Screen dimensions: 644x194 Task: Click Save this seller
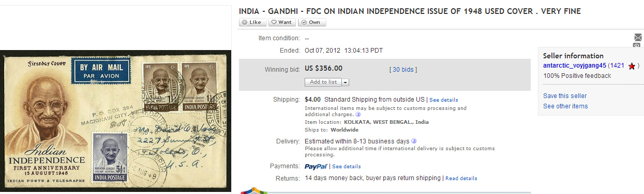click(565, 96)
